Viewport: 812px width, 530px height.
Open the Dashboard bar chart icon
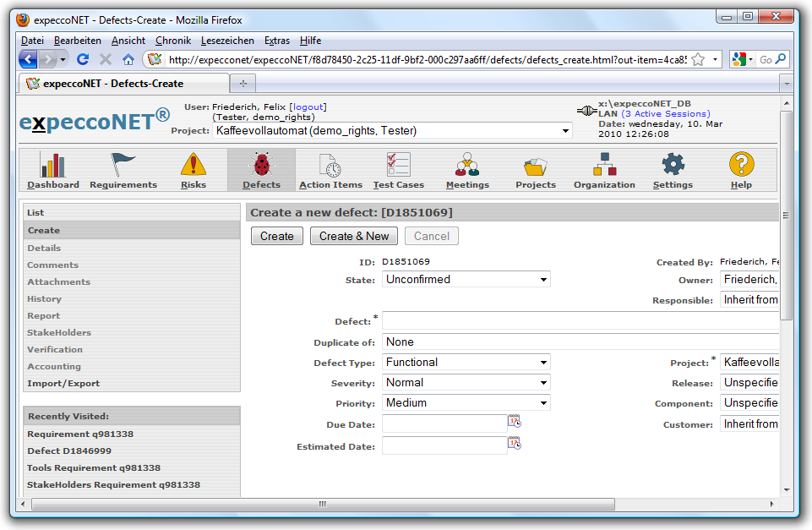click(x=52, y=165)
